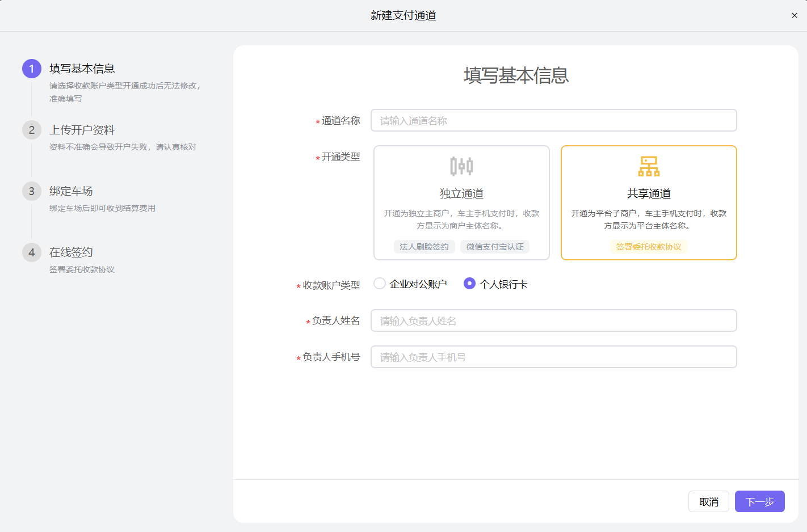This screenshot has width=807, height=532.
Task: Click the 共享通道 card icon
Action: [648, 166]
